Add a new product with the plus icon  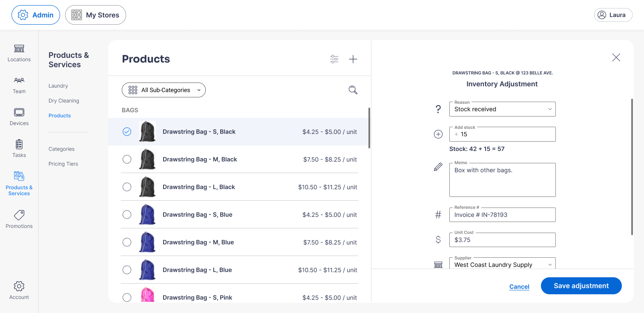point(353,59)
